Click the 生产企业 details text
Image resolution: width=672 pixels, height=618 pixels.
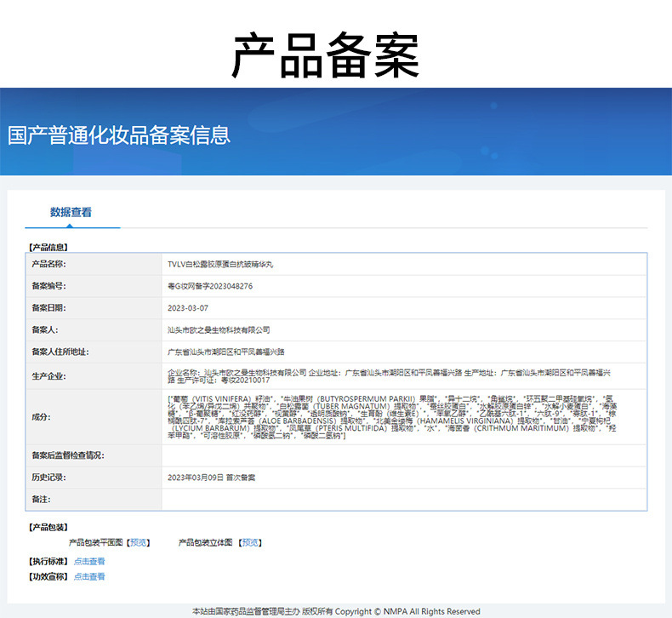tap(389, 376)
